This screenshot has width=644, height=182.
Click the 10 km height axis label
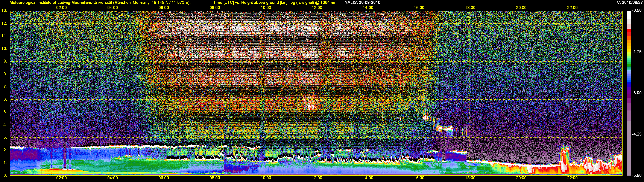pyautogui.click(x=4, y=48)
